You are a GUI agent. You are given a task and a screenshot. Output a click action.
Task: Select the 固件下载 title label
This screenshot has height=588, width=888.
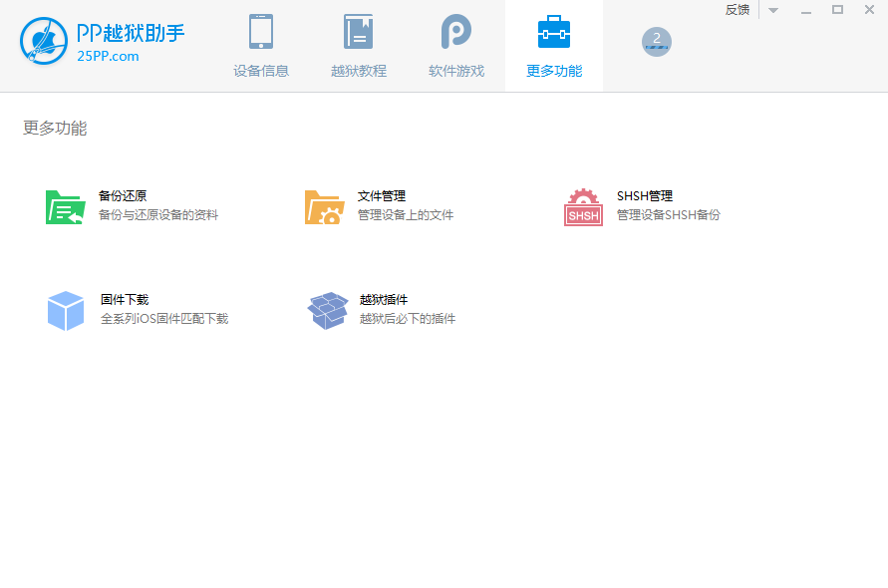coord(125,300)
